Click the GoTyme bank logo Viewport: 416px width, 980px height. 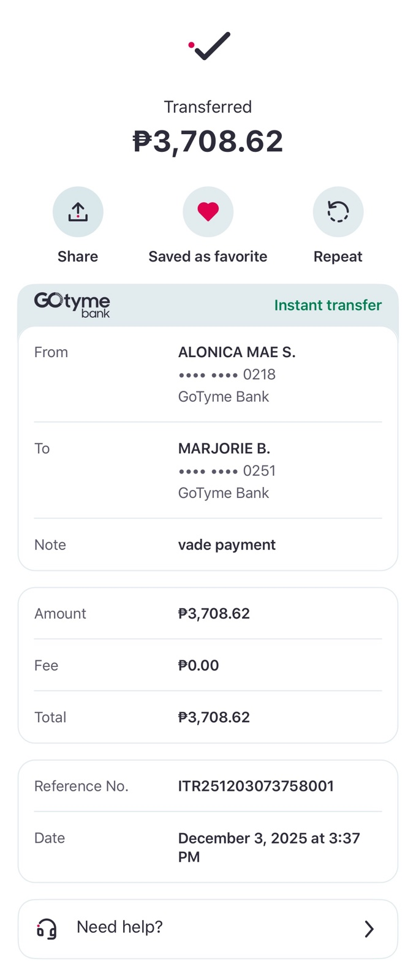click(x=72, y=304)
